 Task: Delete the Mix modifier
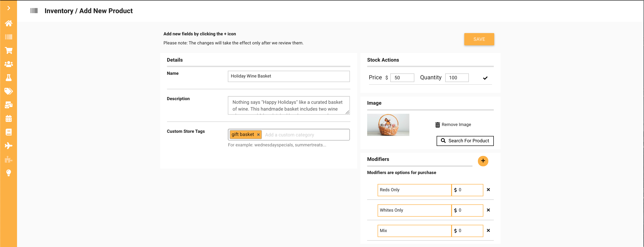(x=488, y=230)
